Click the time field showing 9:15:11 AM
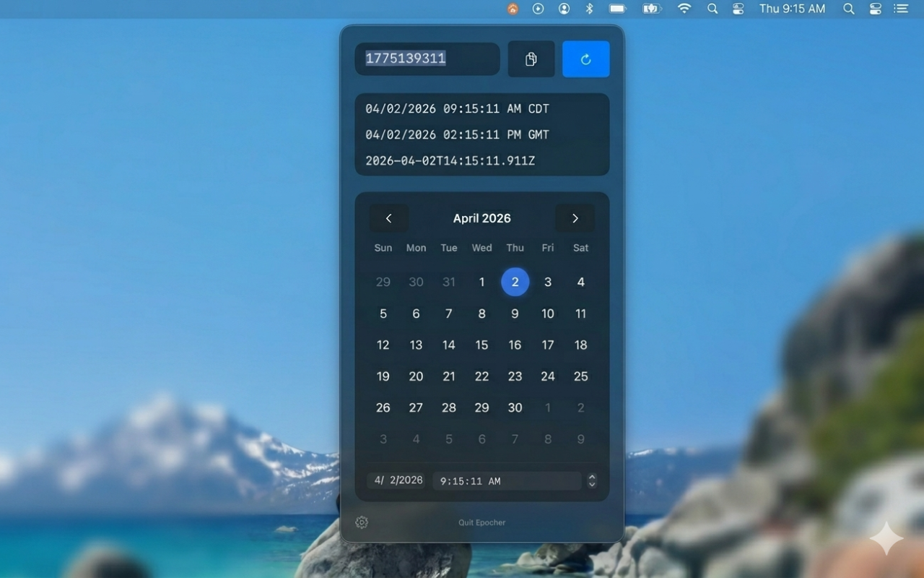Image resolution: width=924 pixels, height=578 pixels. 507,480
